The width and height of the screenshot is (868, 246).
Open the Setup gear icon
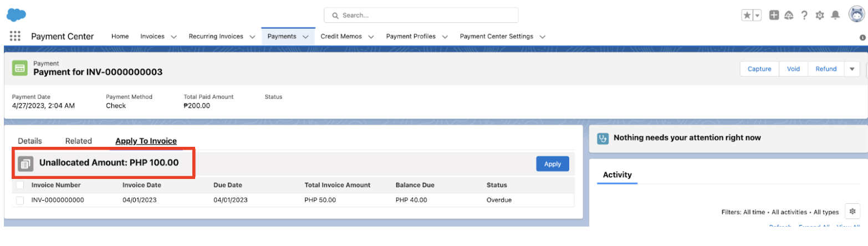coord(820,16)
